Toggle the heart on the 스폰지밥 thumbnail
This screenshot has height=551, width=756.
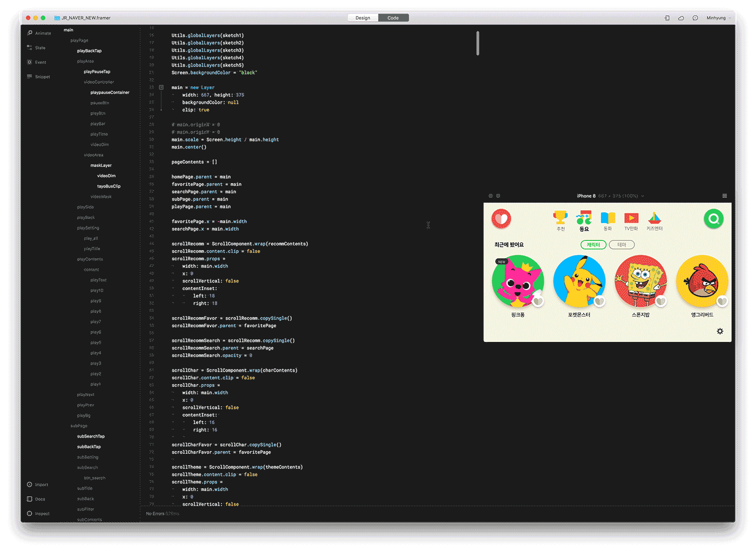tap(661, 301)
